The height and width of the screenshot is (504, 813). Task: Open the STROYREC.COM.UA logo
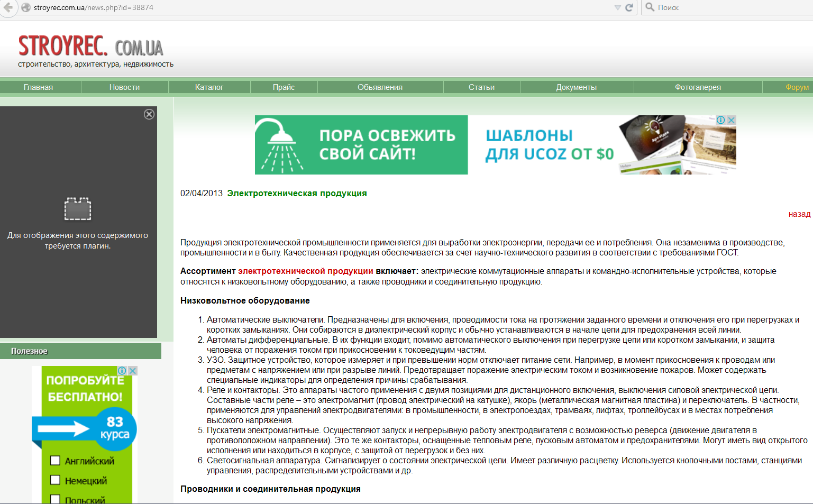90,46
